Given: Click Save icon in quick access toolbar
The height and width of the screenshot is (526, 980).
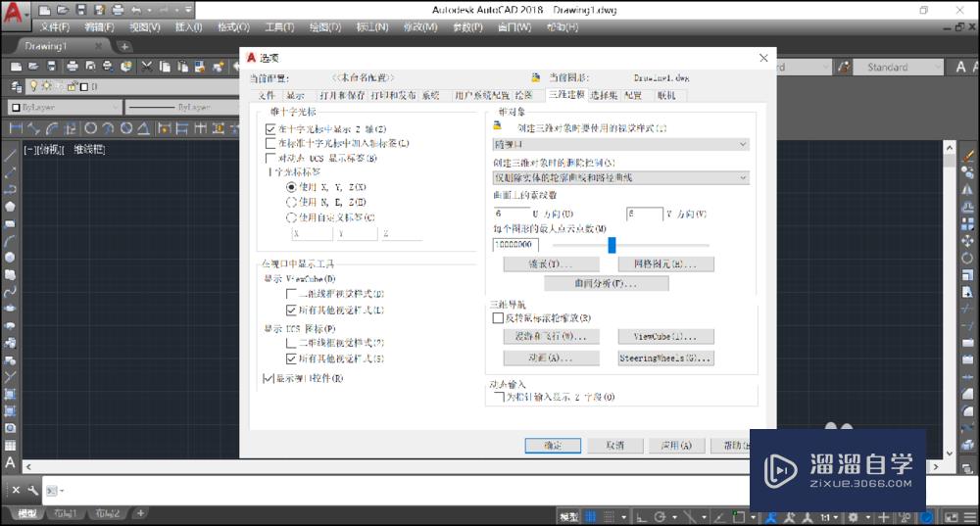Looking at the screenshot, I should tap(80, 10).
